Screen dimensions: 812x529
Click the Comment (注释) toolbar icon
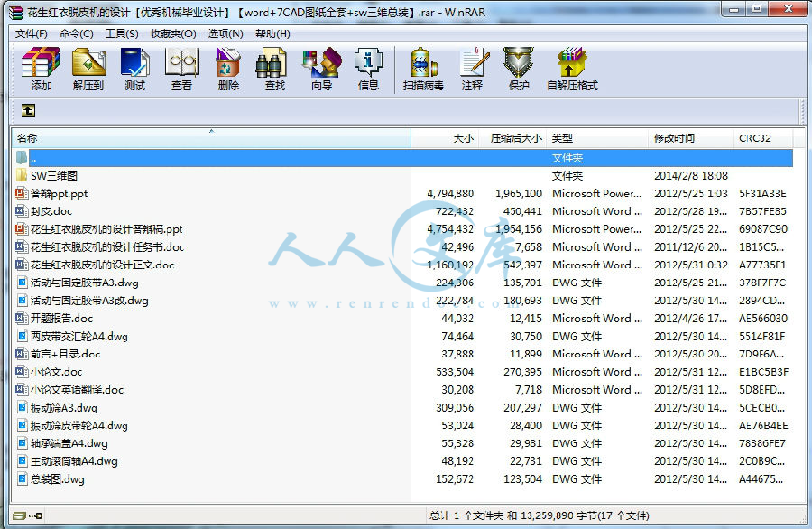[x=473, y=69]
